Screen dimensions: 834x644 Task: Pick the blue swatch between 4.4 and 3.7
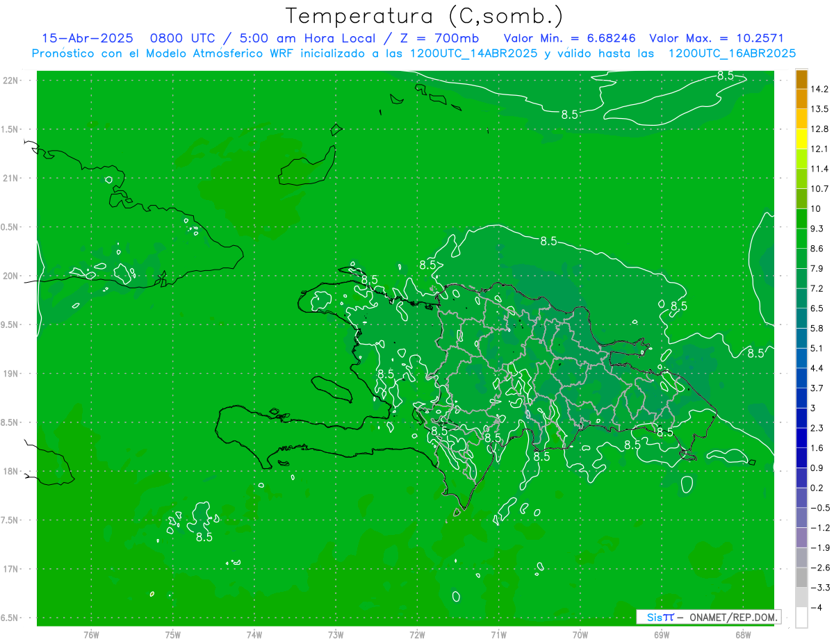coord(801,378)
